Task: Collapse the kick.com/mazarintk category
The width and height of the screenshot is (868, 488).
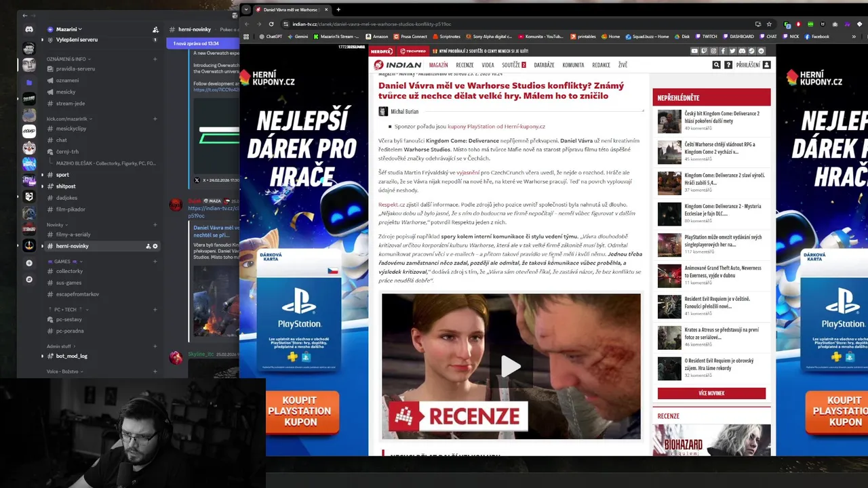Action: pos(68,119)
